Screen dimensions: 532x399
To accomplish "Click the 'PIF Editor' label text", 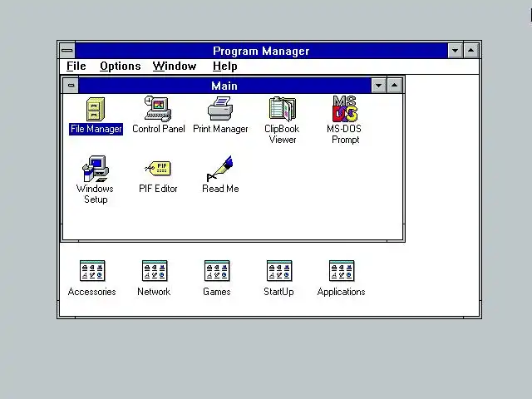I will 158,189.
